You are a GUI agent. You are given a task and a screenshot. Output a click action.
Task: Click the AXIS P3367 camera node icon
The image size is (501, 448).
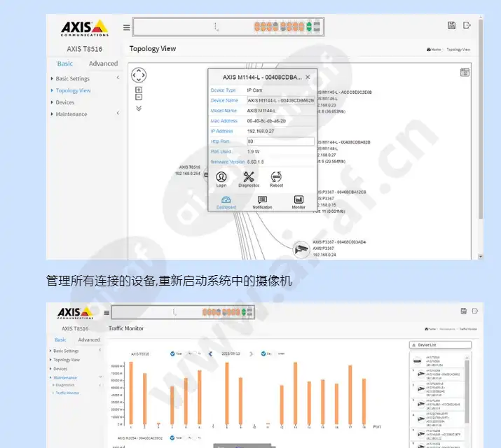coord(301,249)
